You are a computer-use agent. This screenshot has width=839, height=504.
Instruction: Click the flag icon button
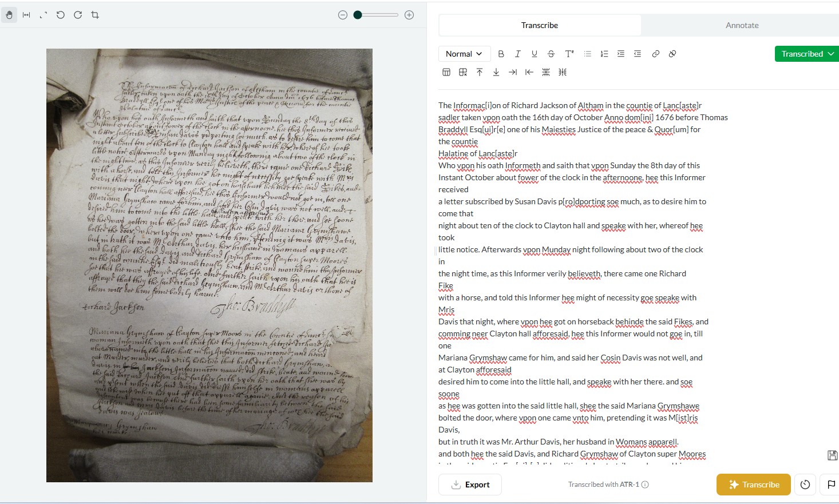coord(830,485)
